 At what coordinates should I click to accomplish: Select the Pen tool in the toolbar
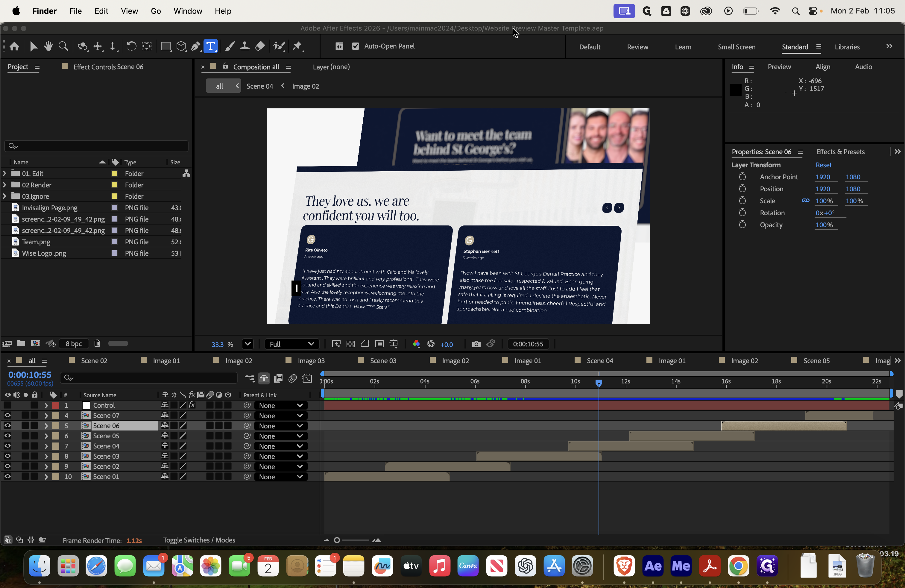195,46
